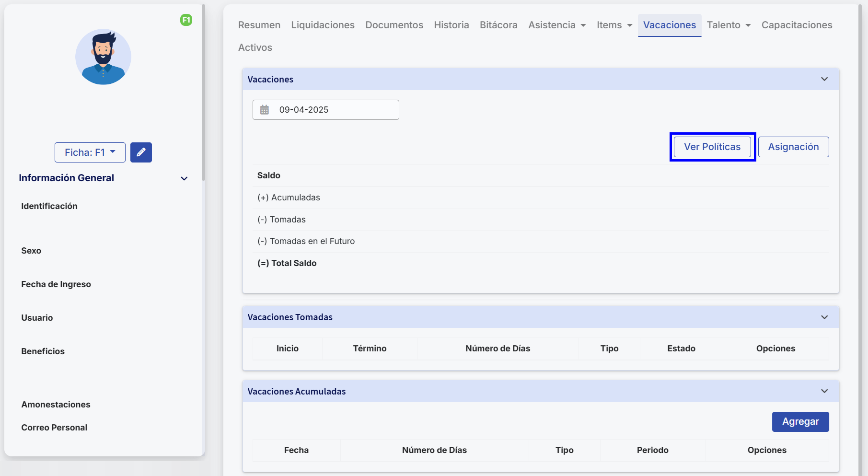Click the date field showing 09-04-2025
Viewport: 868px width, 476px height.
336,110
